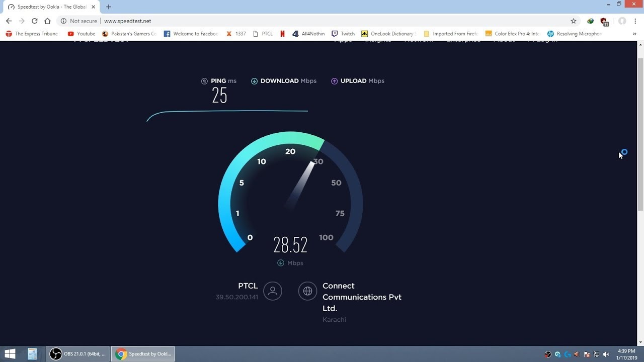The width and height of the screenshot is (644, 362).
Task: Open the volume speaker tray icon
Action: point(606,354)
